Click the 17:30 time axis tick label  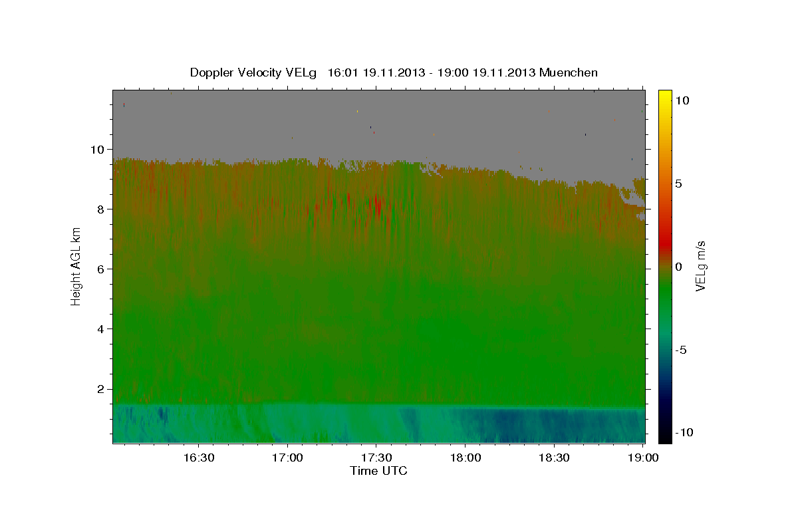tap(376, 458)
